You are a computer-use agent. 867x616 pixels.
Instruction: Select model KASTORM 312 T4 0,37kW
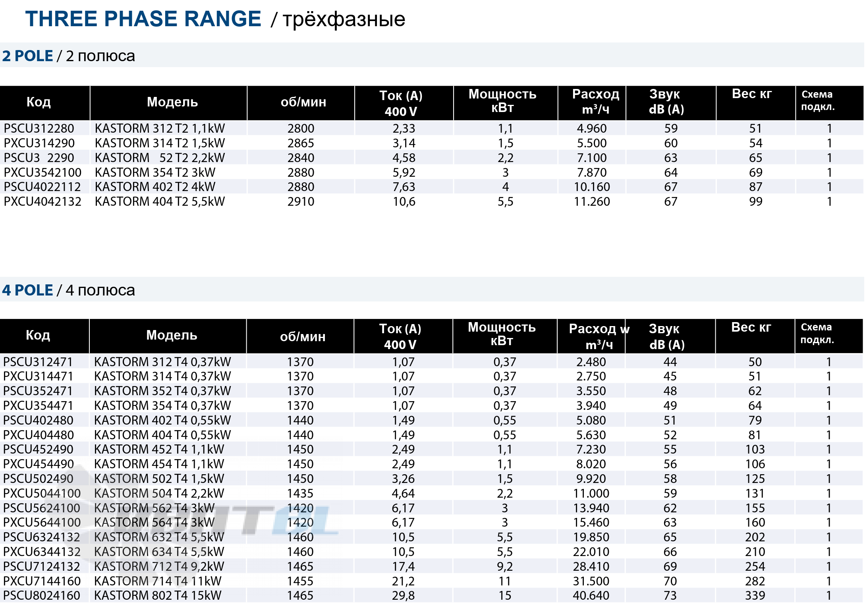pyautogui.click(x=162, y=362)
